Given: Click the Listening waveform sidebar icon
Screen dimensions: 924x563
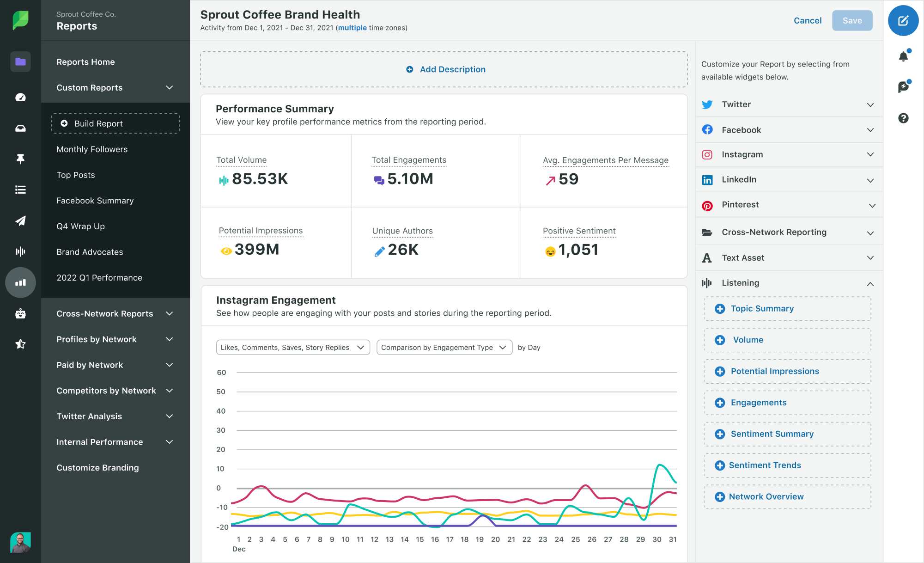Looking at the screenshot, I should (20, 251).
